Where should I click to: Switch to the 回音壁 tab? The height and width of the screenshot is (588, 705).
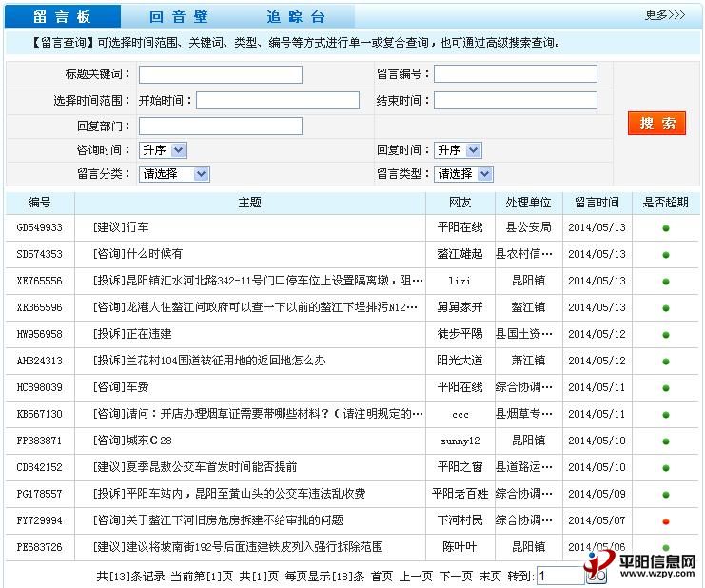click(179, 16)
